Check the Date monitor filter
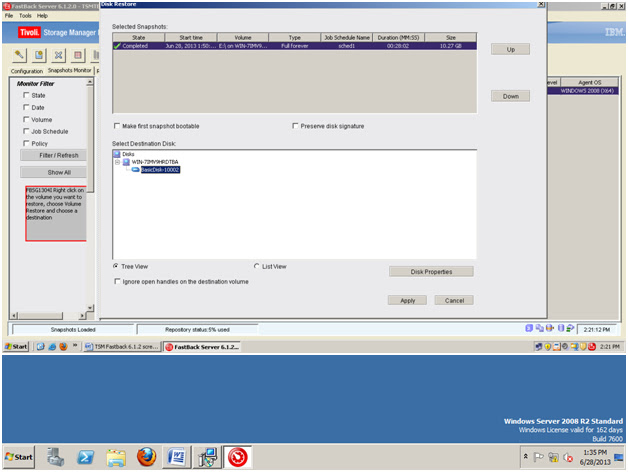Viewport: 628px width, 472px height. [26, 107]
